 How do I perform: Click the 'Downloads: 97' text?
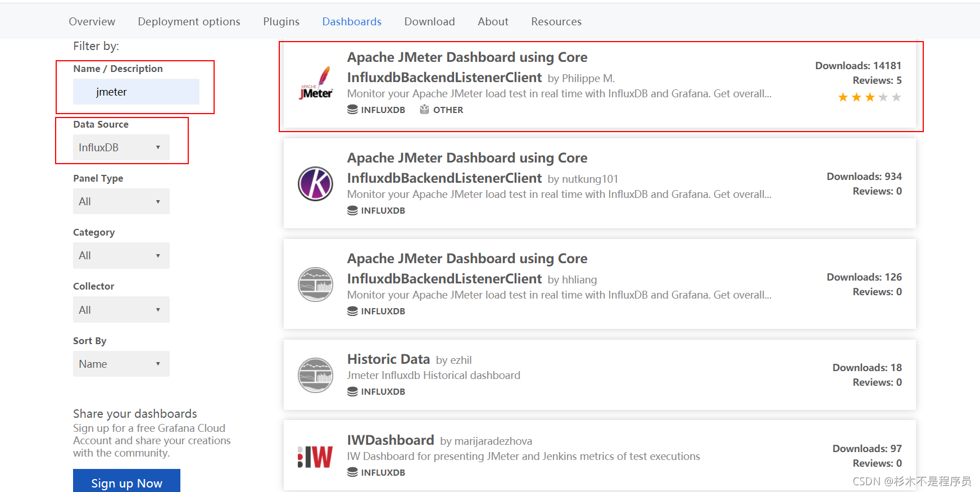(x=867, y=449)
